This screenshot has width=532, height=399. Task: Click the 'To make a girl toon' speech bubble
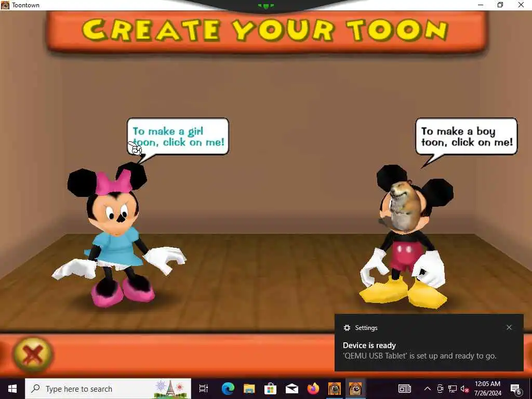pos(178,137)
